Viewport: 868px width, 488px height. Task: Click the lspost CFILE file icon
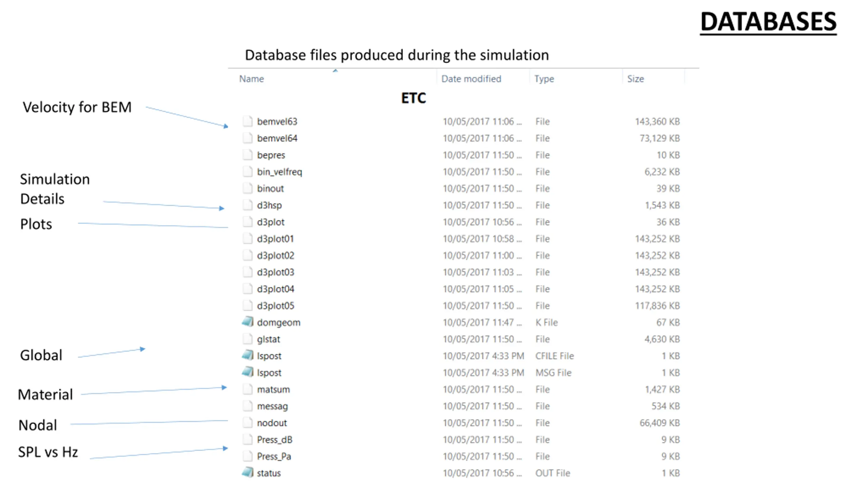point(248,355)
